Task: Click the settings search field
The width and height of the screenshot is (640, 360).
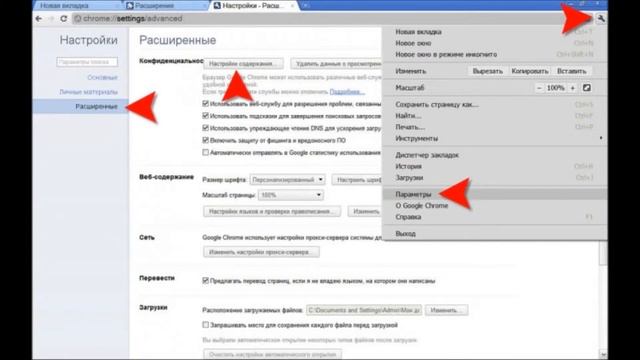Action: point(87,62)
